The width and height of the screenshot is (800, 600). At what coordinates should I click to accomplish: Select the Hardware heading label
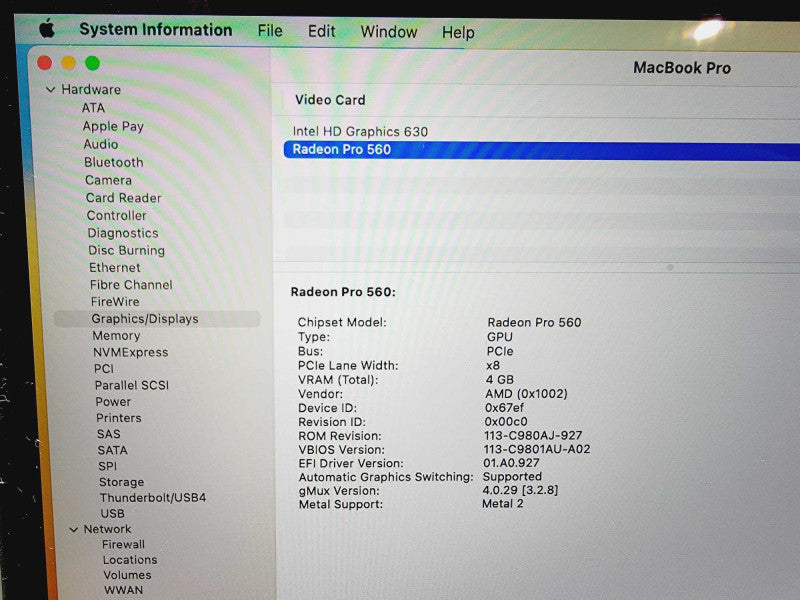click(91, 90)
